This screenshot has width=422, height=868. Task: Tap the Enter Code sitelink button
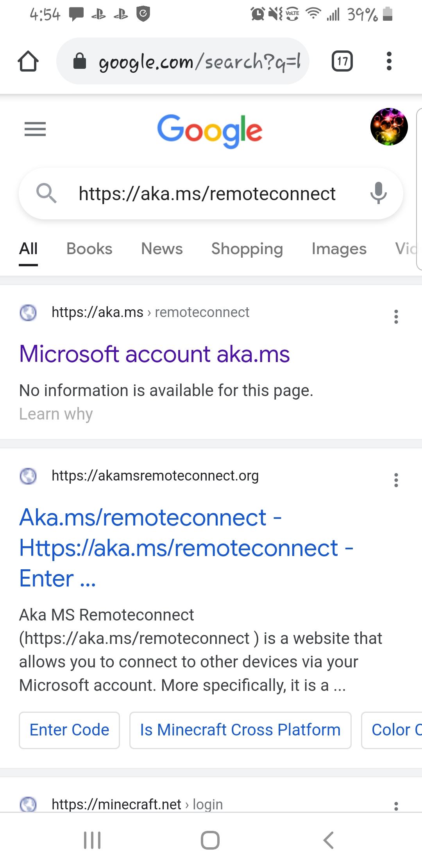tap(70, 730)
